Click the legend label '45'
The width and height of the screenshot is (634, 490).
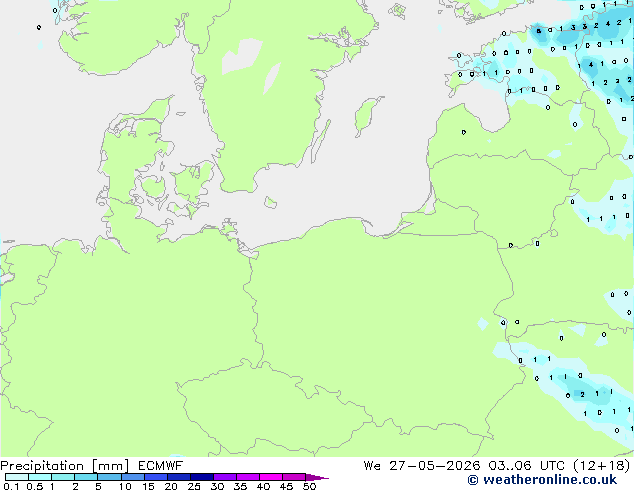286,486
